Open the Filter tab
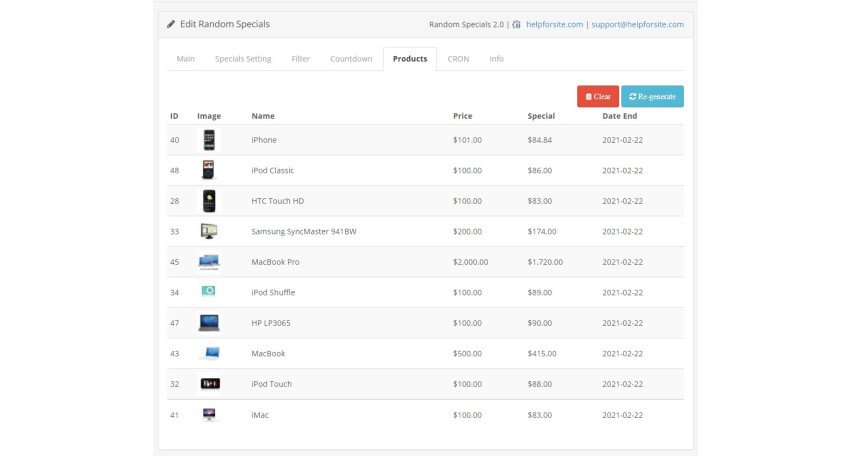The height and width of the screenshot is (456, 852). [x=300, y=59]
